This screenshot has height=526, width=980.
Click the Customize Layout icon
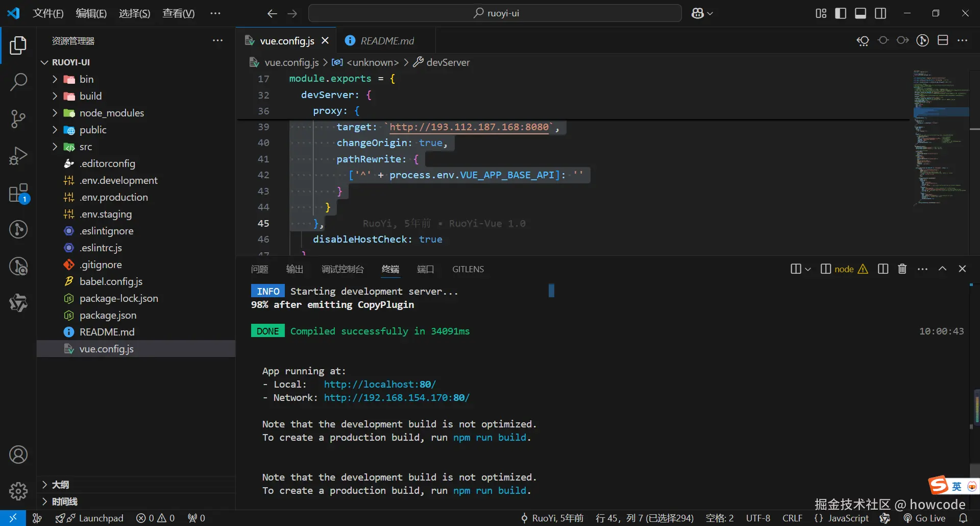click(x=821, y=13)
